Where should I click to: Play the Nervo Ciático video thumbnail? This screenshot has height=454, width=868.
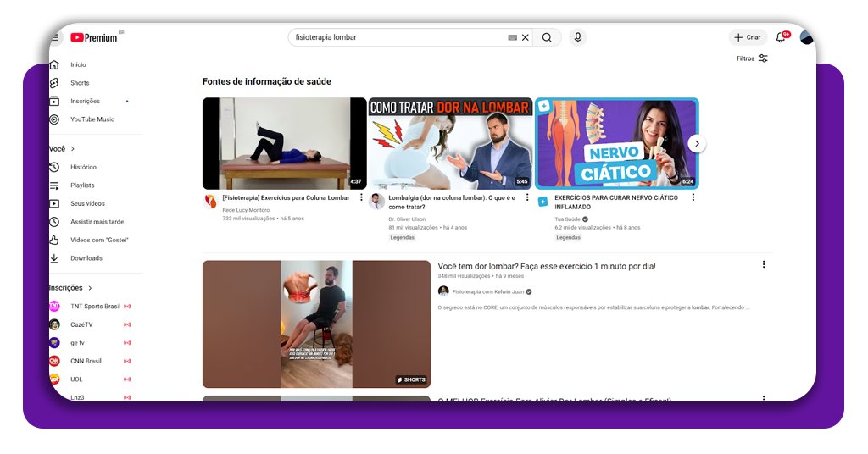pyautogui.click(x=617, y=144)
